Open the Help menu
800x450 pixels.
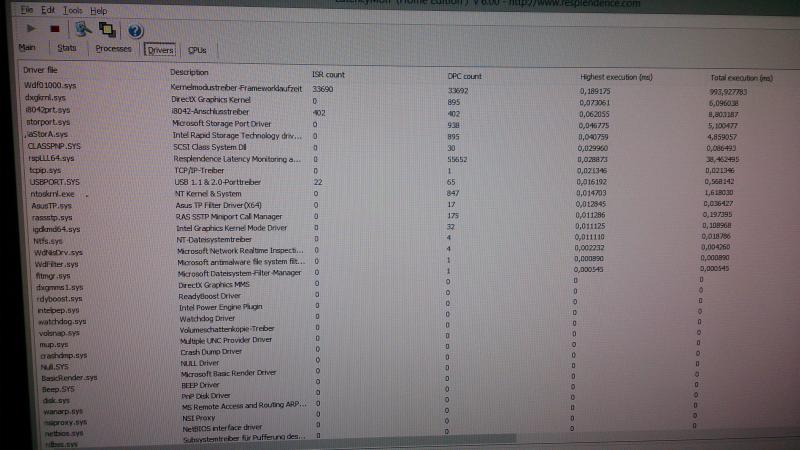98,11
